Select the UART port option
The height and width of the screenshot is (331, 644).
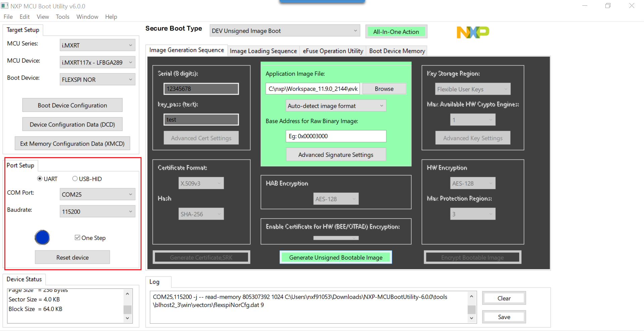40,179
